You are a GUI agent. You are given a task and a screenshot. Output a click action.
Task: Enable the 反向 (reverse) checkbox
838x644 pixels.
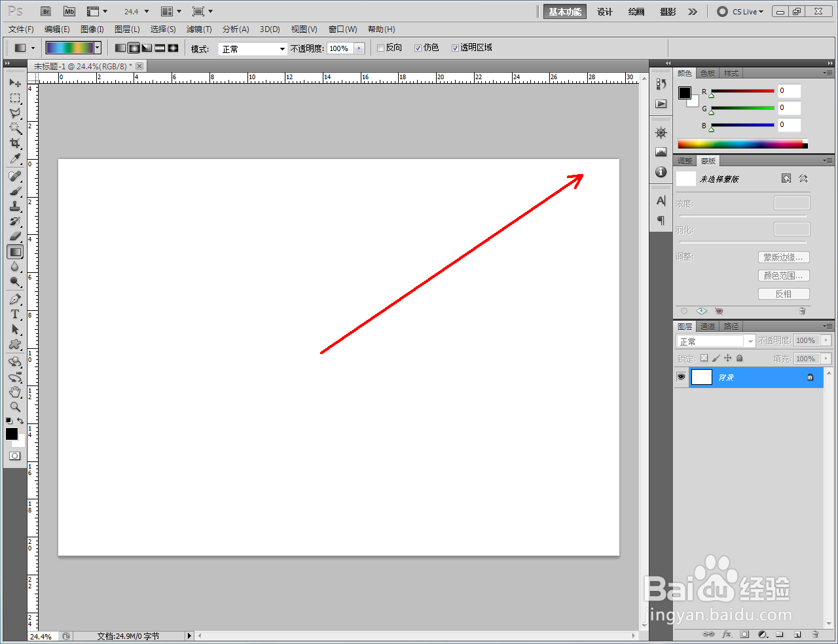coord(380,48)
